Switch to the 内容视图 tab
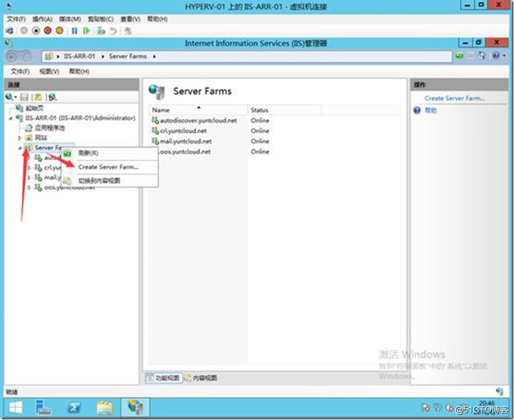 click(x=201, y=378)
